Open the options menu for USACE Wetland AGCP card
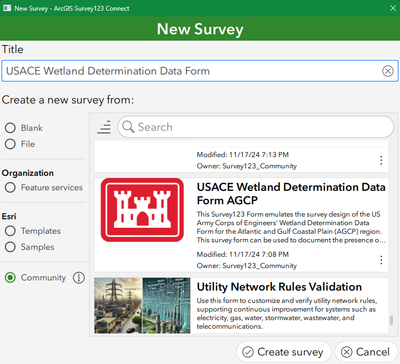400x364 pixels. click(381, 260)
